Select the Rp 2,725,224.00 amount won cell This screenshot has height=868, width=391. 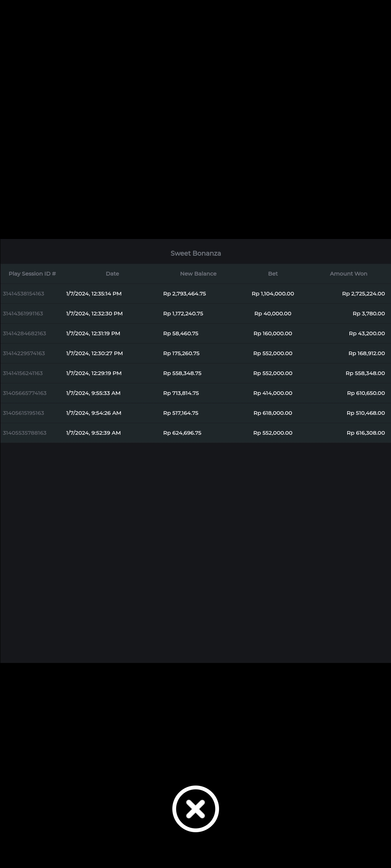[x=363, y=294]
